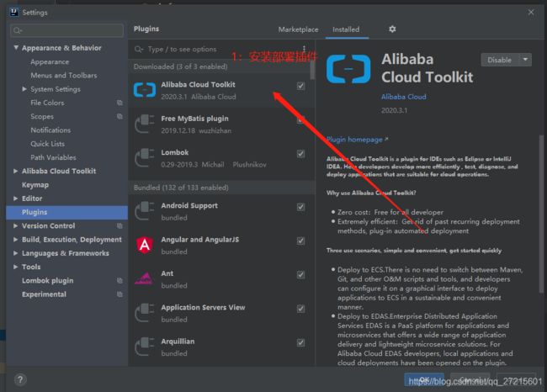Image resolution: width=547 pixels, height=392 pixels.
Task: Select Lombok plugin in settings tree
Action: (x=47, y=280)
